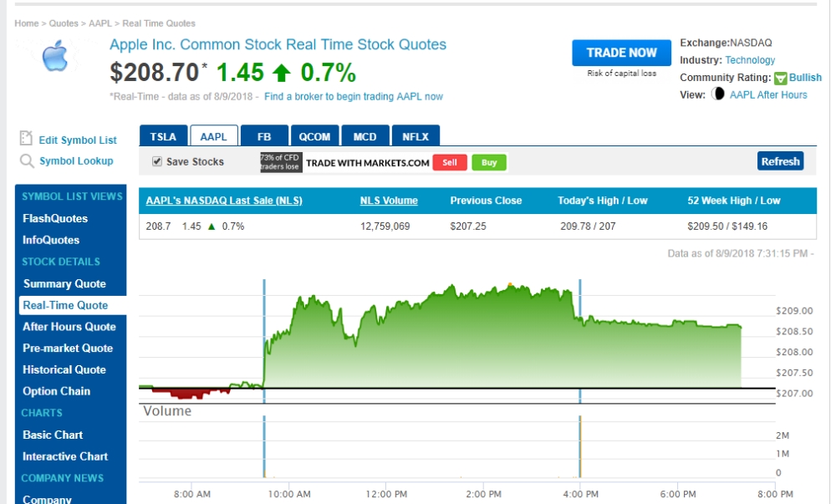Switch to the TSLA tab
The image size is (836, 504).
point(163,136)
